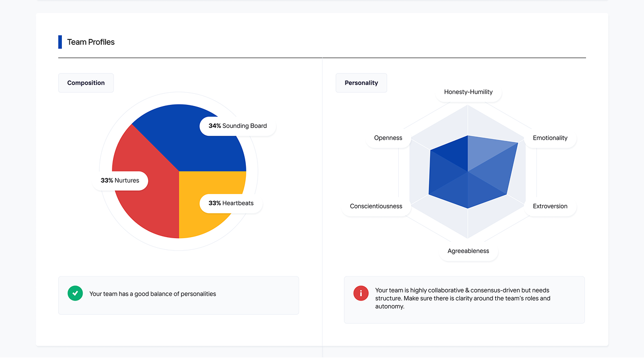Screen dimensions: 644x358
Task: Click the collaborative consensus-driven warning message
Action: pyautogui.click(x=462, y=298)
